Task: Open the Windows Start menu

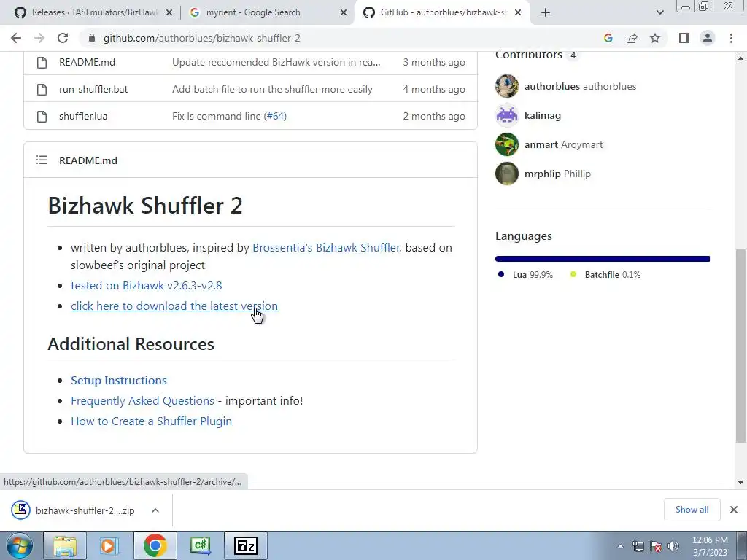Action: pyautogui.click(x=20, y=545)
